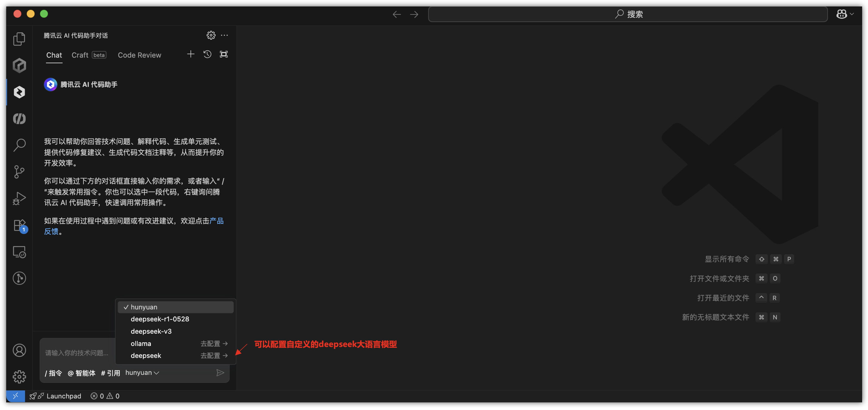
Task: Click the @ 智能体 agent button
Action: 82,373
